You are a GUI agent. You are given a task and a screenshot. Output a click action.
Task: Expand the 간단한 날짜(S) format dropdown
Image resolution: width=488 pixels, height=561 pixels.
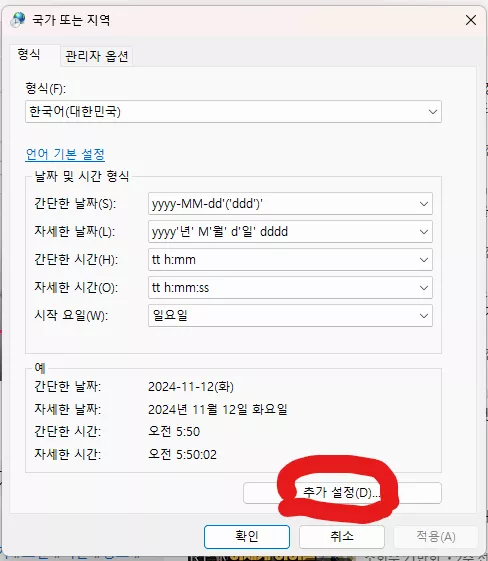(290, 204)
